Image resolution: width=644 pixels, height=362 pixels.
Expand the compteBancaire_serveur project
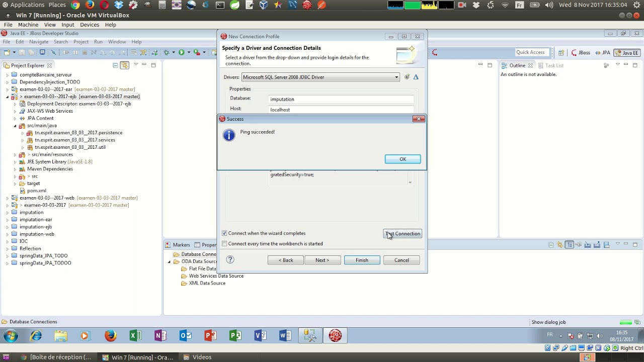[x=8, y=75]
